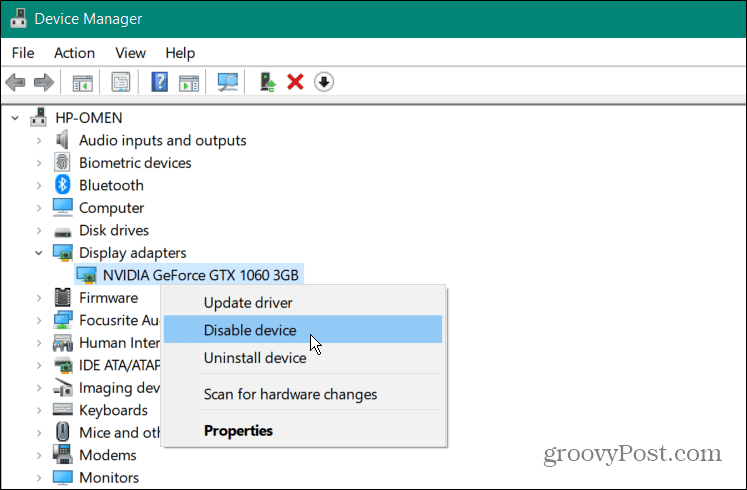
Task: Click the Computer category monitor icon
Action: click(62, 207)
